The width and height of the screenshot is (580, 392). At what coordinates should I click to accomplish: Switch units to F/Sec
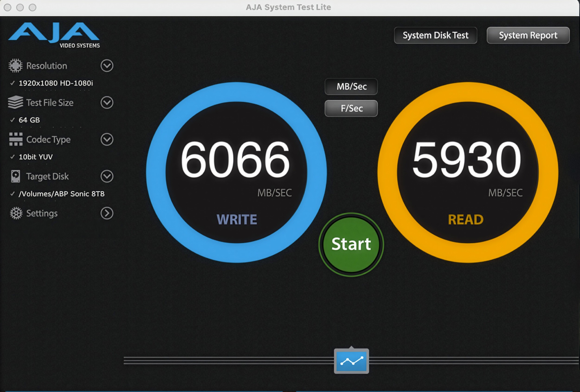[x=351, y=108]
